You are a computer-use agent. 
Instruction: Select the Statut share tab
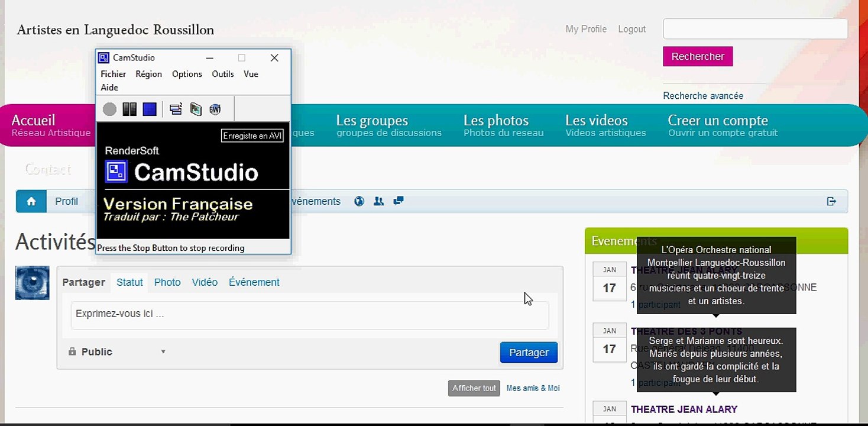click(x=129, y=282)
